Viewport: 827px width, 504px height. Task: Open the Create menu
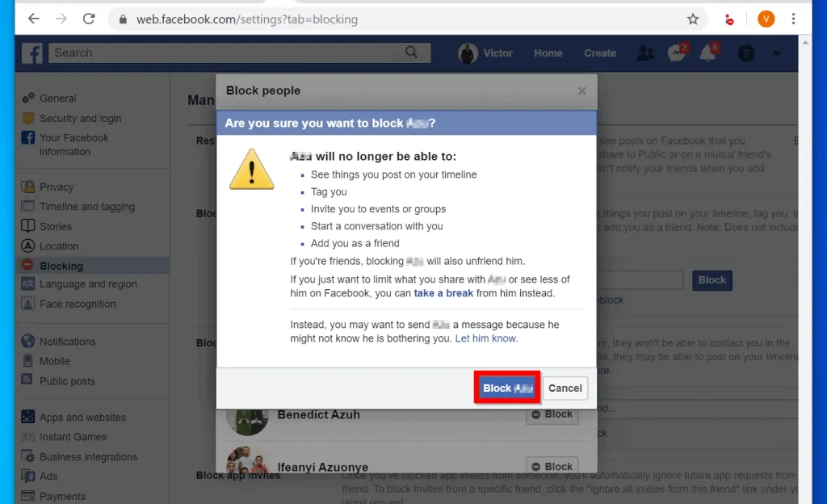point(599,52)
